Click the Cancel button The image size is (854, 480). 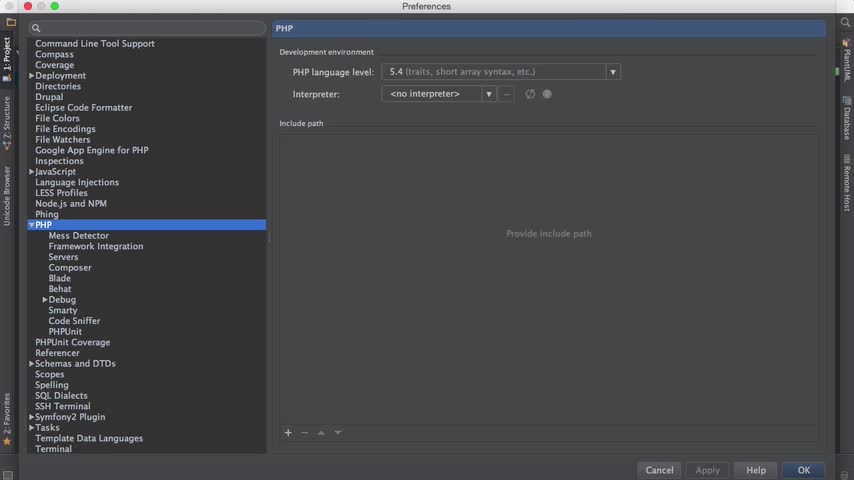click(x=659, y=470)
